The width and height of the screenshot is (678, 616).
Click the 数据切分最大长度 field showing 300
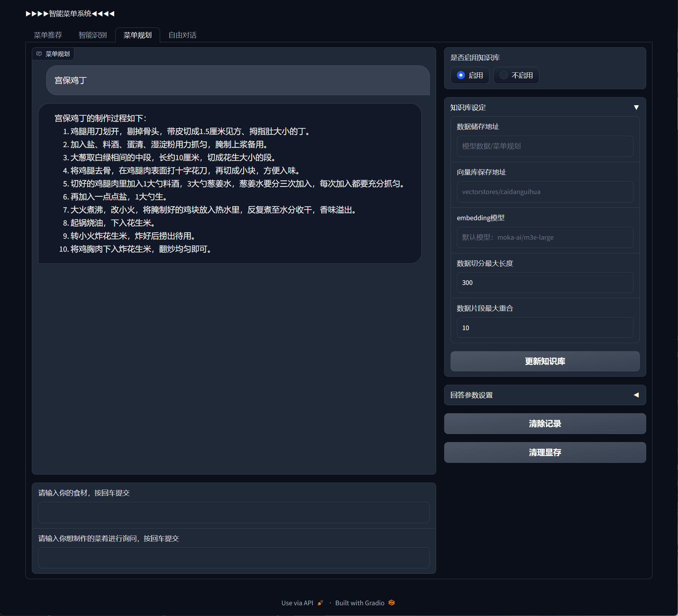click(545, 283)
